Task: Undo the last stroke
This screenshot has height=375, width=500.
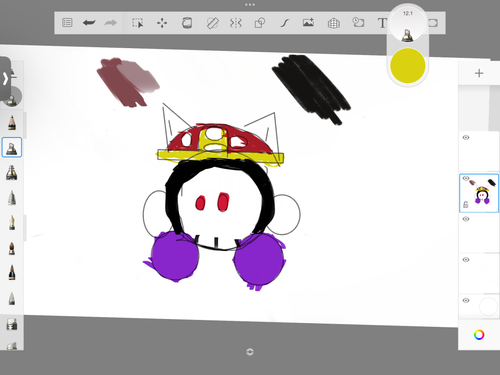Action: [x=89, y=23]
